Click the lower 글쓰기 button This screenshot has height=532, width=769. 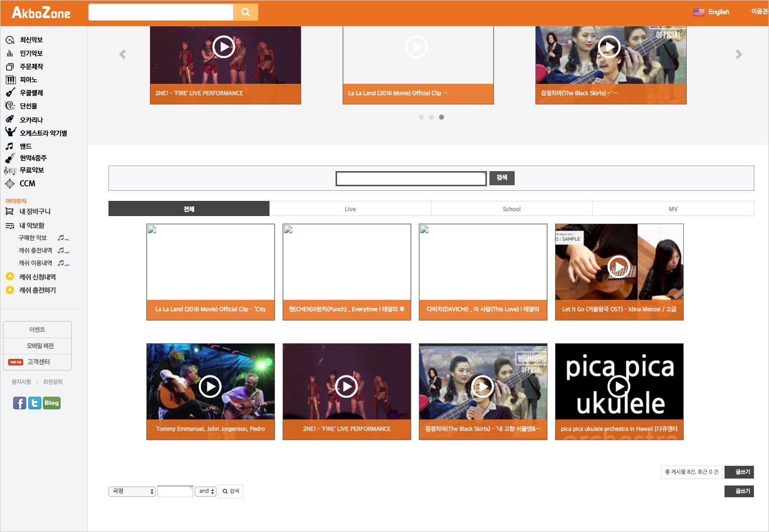coord(739,491)
